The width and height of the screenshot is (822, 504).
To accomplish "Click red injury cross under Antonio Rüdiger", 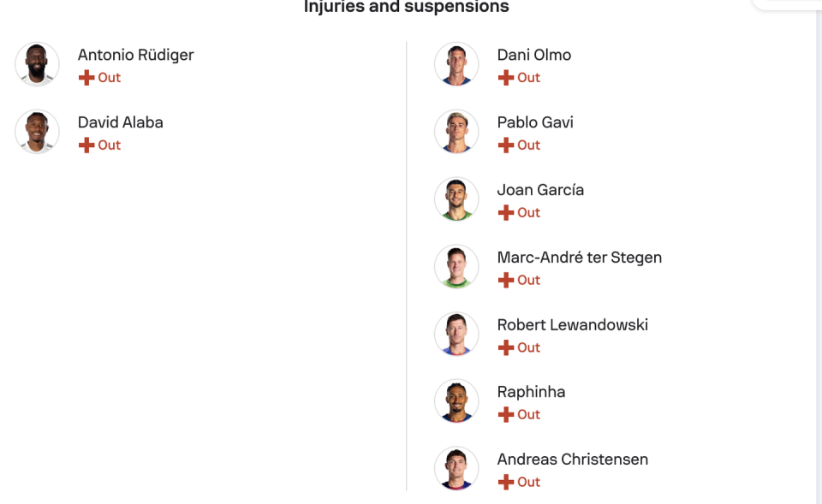I will pos(86,78).
